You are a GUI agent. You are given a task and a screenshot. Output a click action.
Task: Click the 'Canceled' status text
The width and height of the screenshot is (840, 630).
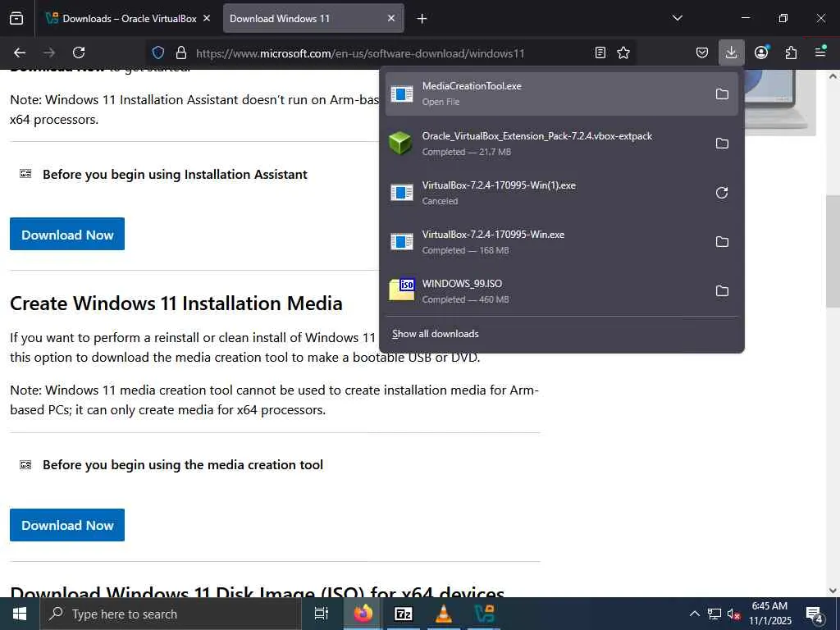click(440, 201)
